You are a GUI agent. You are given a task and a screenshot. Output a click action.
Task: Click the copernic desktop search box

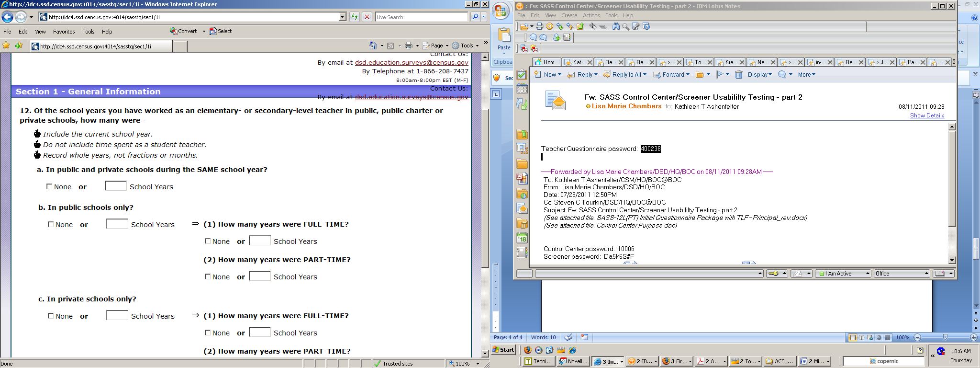click(x=883, y=361)
